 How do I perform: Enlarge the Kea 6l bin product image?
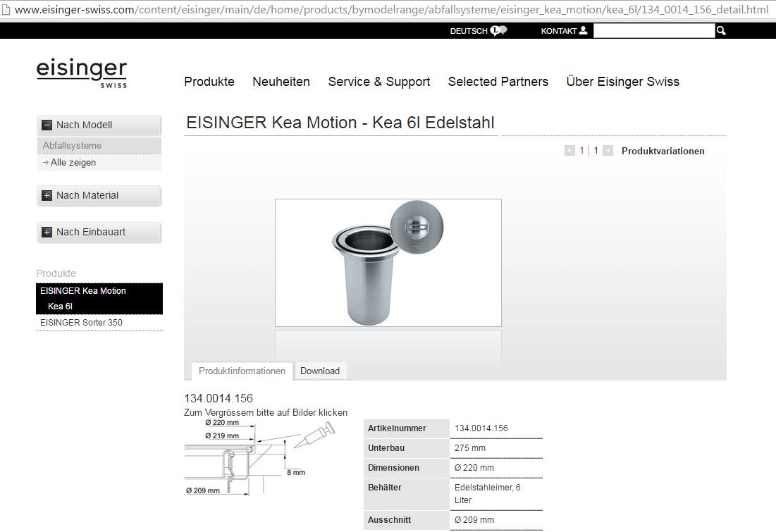pos(388,263)
